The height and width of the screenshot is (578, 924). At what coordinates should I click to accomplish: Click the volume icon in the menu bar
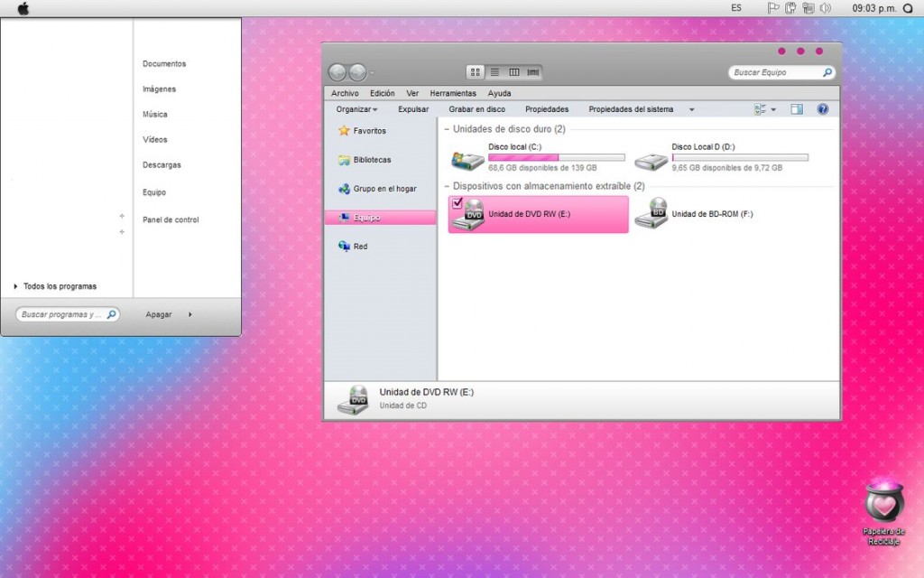tap(826, 7)
